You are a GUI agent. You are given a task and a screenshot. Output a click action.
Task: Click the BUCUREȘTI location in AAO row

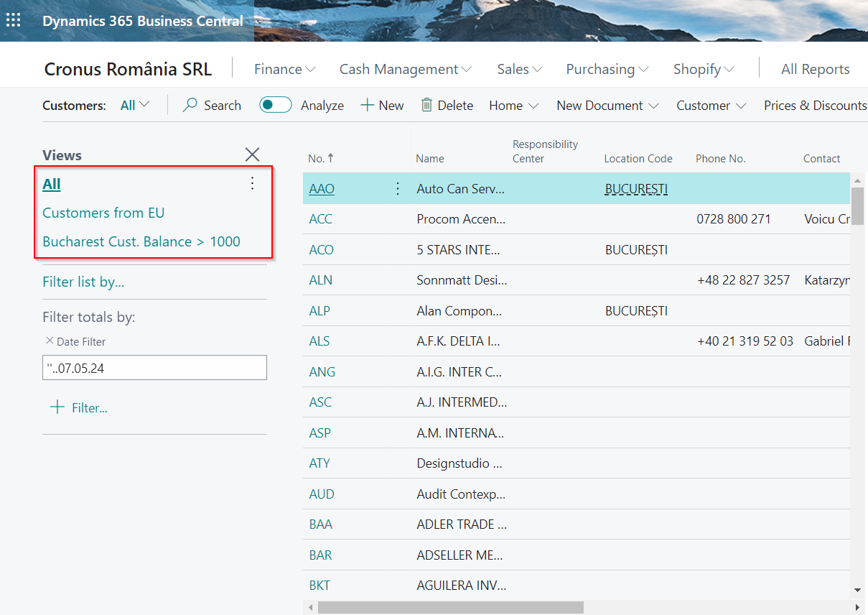(x=636, y=189)
